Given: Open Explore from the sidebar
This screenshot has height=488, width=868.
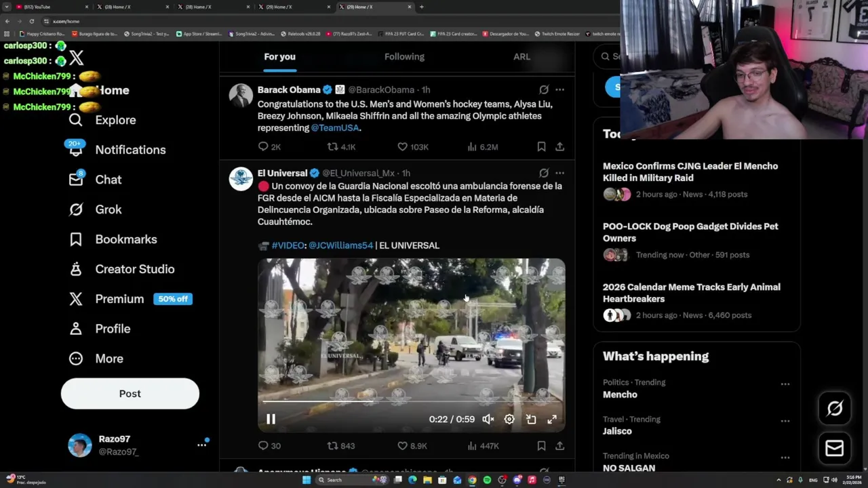Looking at the screenshot, I should coord(102,120).
